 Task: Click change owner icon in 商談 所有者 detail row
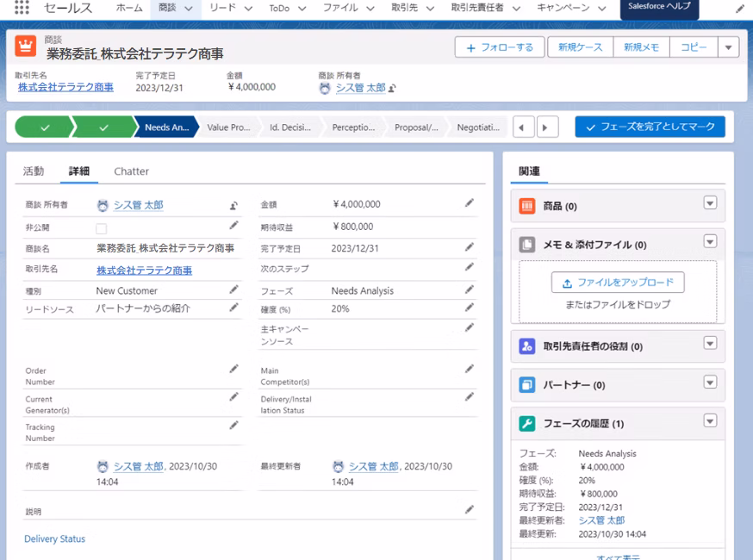point(233,206)
